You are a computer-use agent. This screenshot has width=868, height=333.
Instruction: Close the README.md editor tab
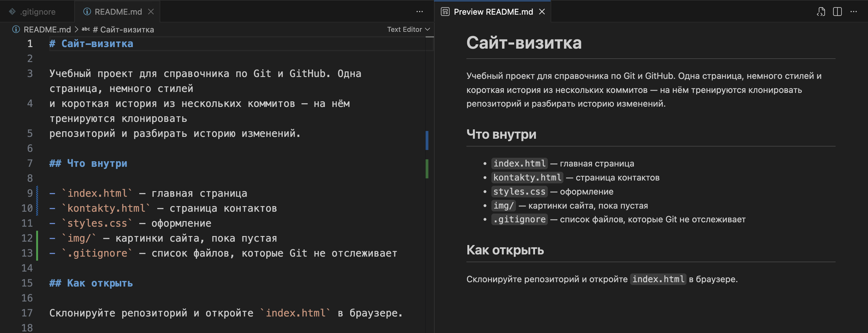(151, 12)
